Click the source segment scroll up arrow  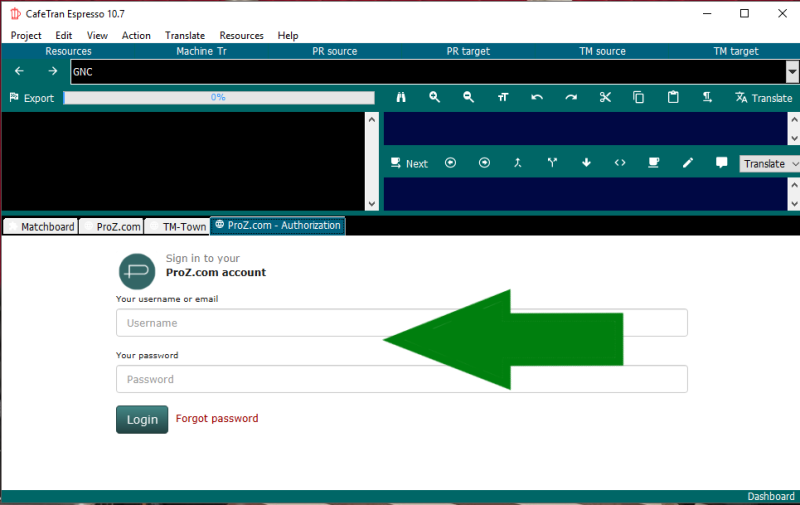coord(794,119)
